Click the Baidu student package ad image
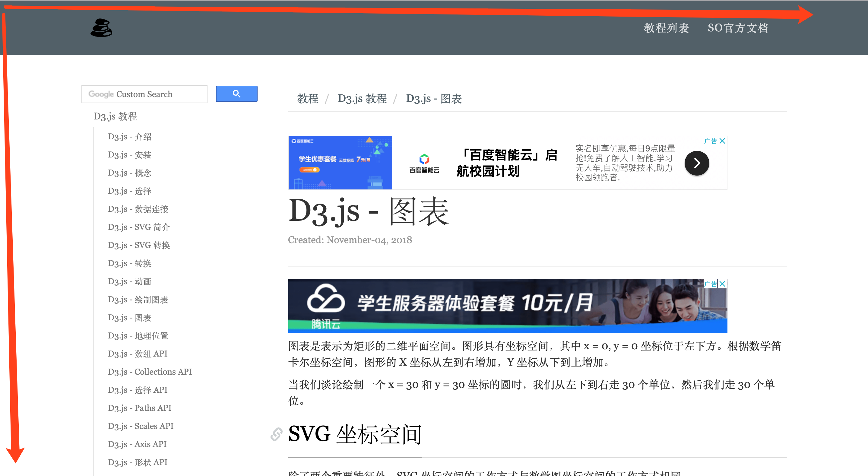 [340, 163]
